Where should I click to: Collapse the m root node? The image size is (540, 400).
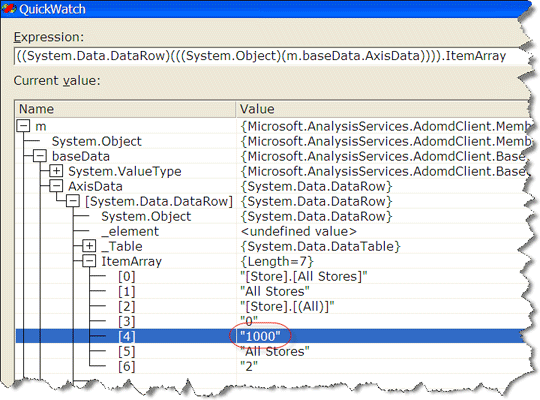[x=23, y=126]
